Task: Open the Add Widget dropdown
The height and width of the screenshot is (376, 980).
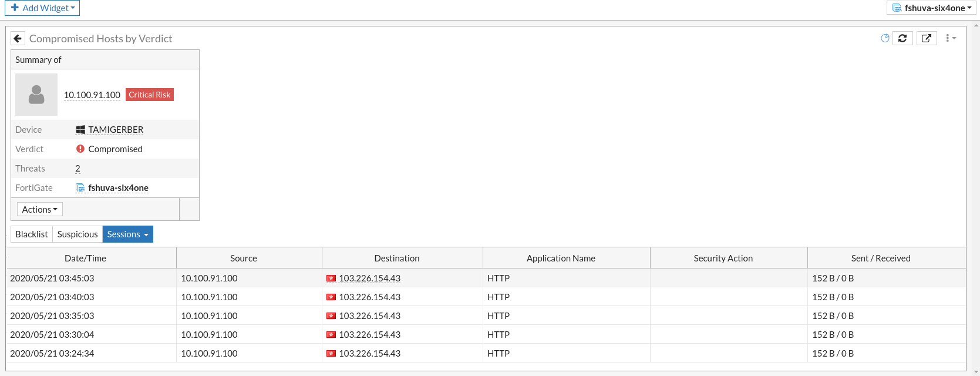Action: [42, 8]
